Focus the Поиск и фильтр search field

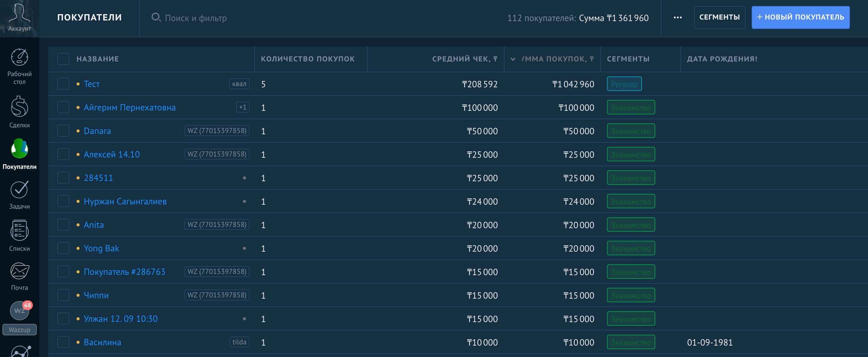click(195, 18)
